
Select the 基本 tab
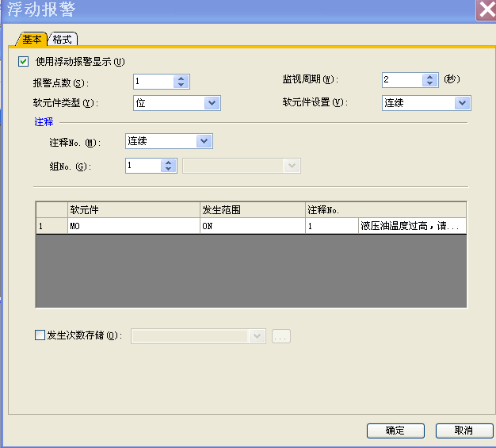click(x=32, y=39)
